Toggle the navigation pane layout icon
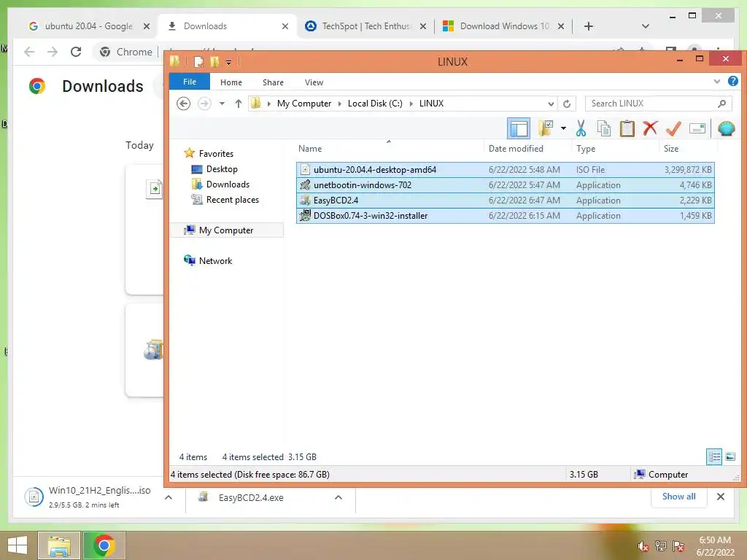The height and width of the screenshot is (560, 747). [519, 128]
